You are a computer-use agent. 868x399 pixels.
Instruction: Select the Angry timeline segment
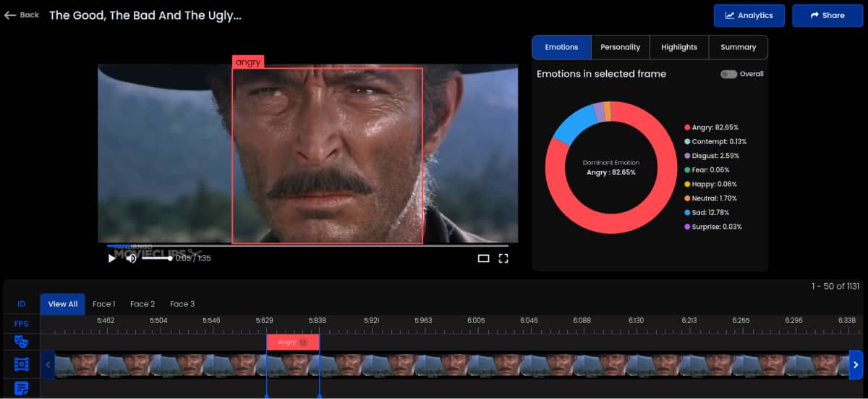(x=293, y=342)
